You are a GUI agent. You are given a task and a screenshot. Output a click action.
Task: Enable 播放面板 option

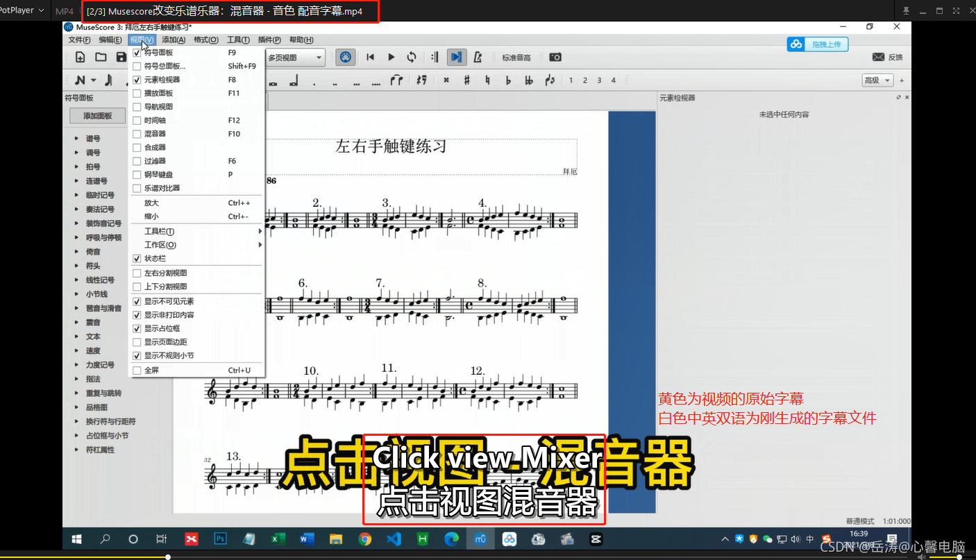pos(137,93)
